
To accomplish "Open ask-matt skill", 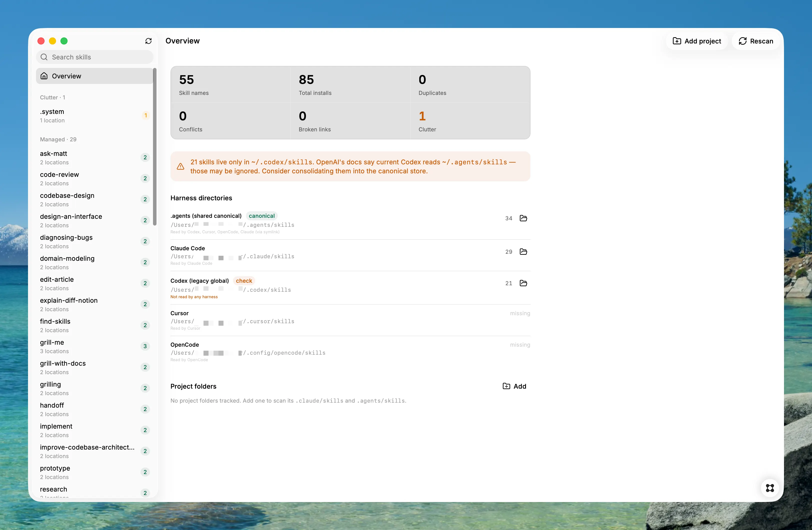I will point(94,157).
